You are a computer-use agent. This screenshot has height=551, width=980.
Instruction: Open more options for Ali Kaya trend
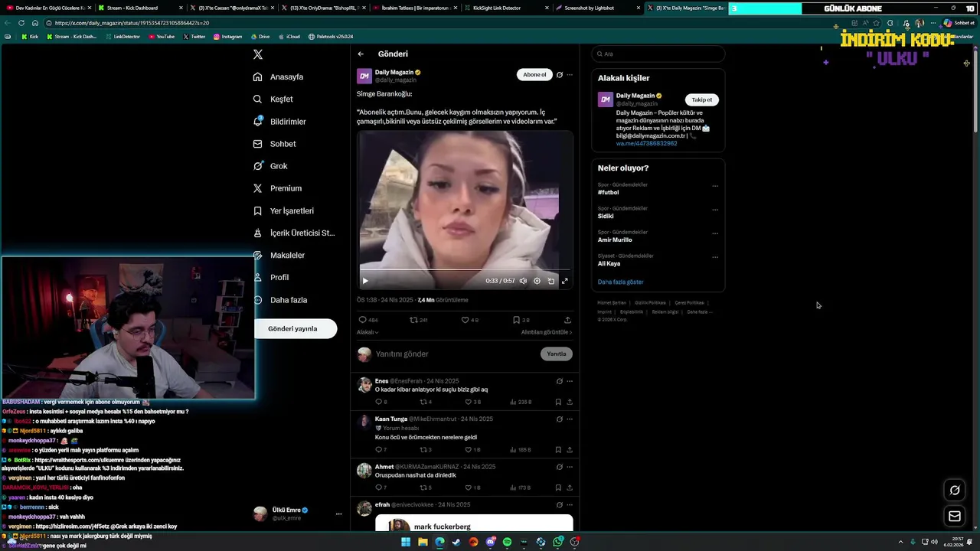[715, 257]
